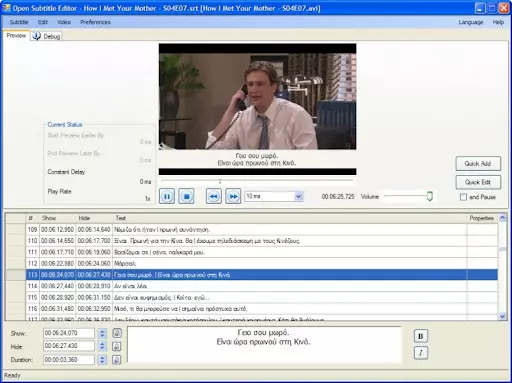Stop the video playback

(x=186, y=196)
